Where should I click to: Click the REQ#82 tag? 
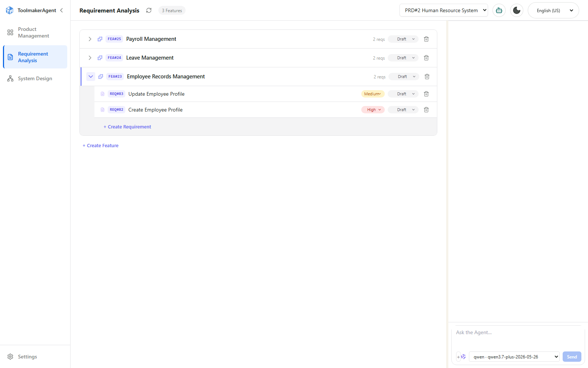coord(116,110)
